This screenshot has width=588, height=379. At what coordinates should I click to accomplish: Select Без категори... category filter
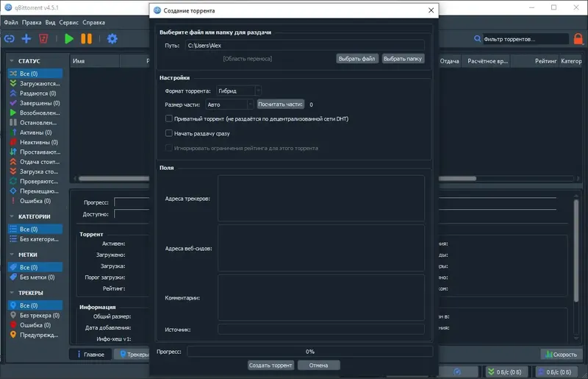(x=35, y=239)
